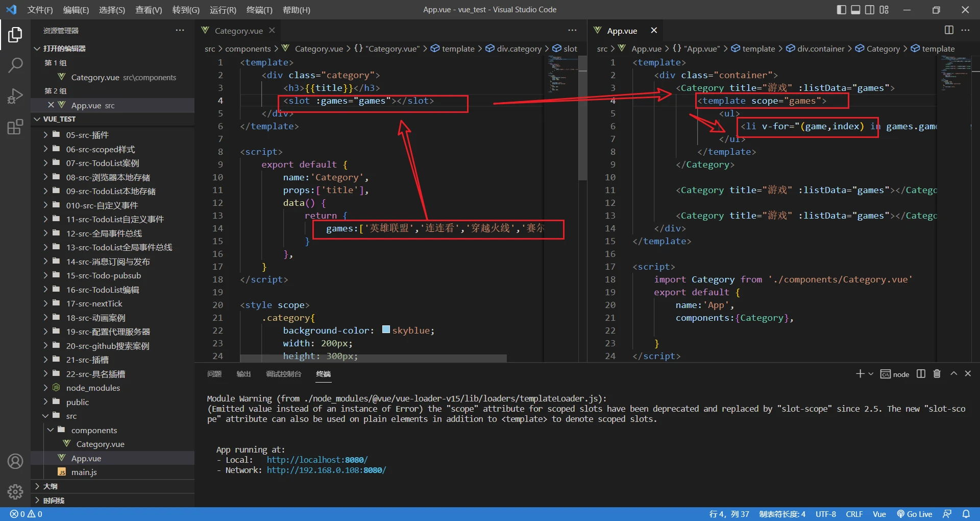Add a new terminal with plus icon

coord(860,374)
